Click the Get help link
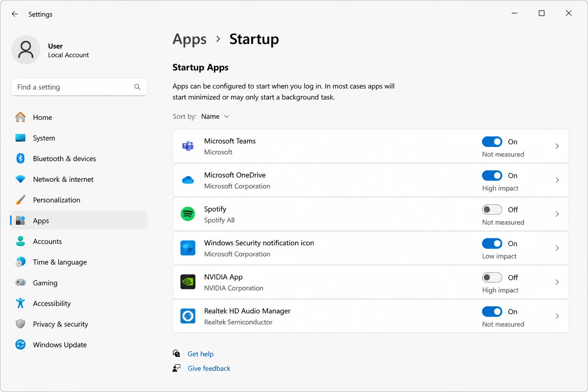 pyautogui.click(x=201, y=354)
